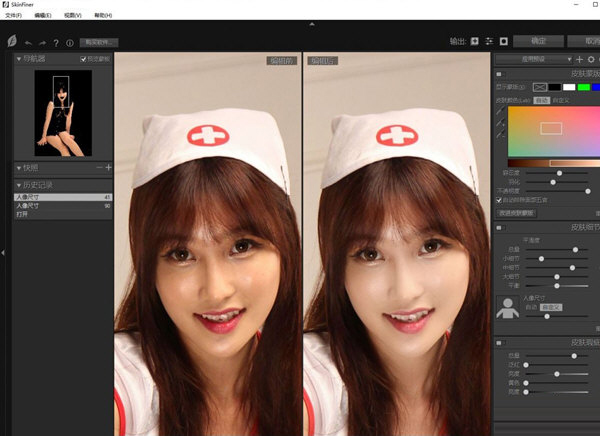The width and height of the screenshot is (600, 436).
Task: Click the output sliders settings icon
Action: click(x=489, y=42)
